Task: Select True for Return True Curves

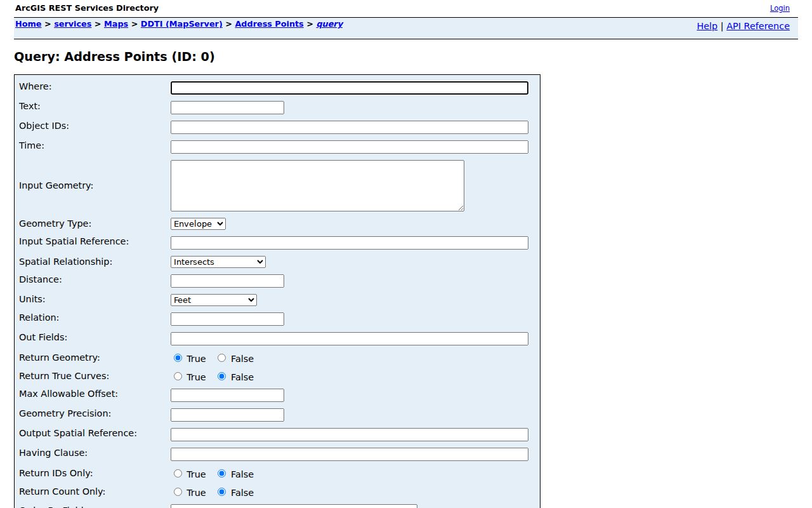Action: coord(178,377)
